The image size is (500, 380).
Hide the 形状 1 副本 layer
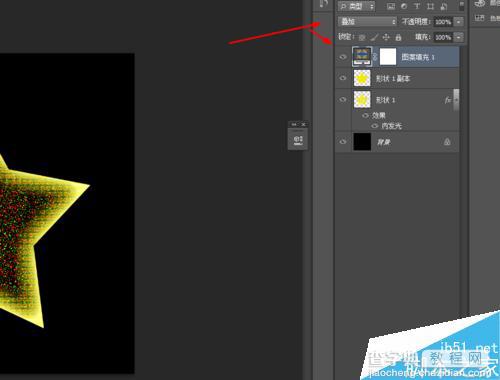(343, 78)
